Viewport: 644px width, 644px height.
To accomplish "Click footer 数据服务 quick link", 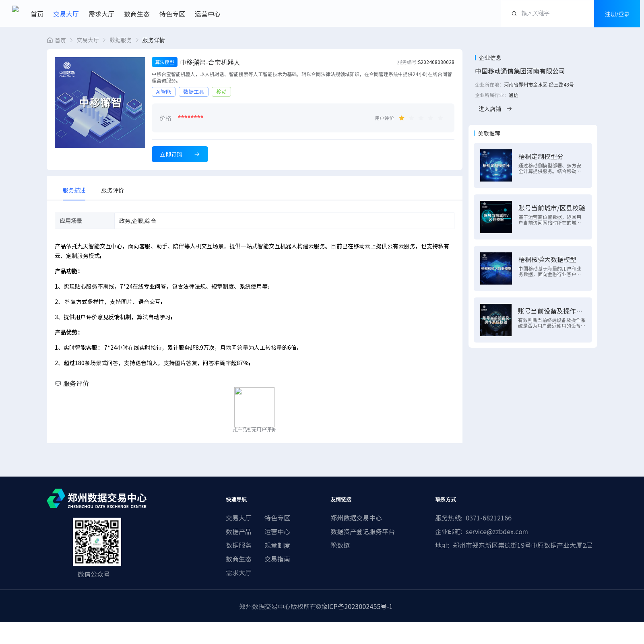I will click(239, 545).
